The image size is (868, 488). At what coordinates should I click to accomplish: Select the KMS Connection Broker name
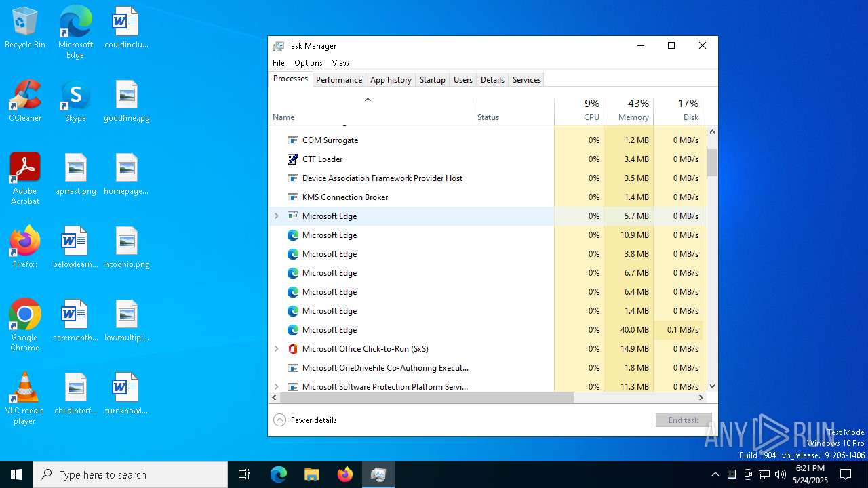pyautogui.click(x=345, y=197)
